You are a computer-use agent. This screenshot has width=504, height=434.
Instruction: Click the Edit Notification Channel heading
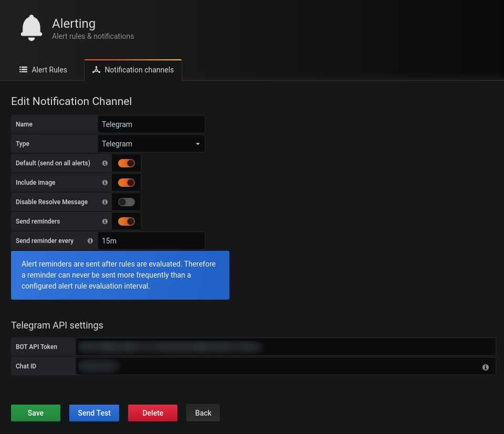71,101
